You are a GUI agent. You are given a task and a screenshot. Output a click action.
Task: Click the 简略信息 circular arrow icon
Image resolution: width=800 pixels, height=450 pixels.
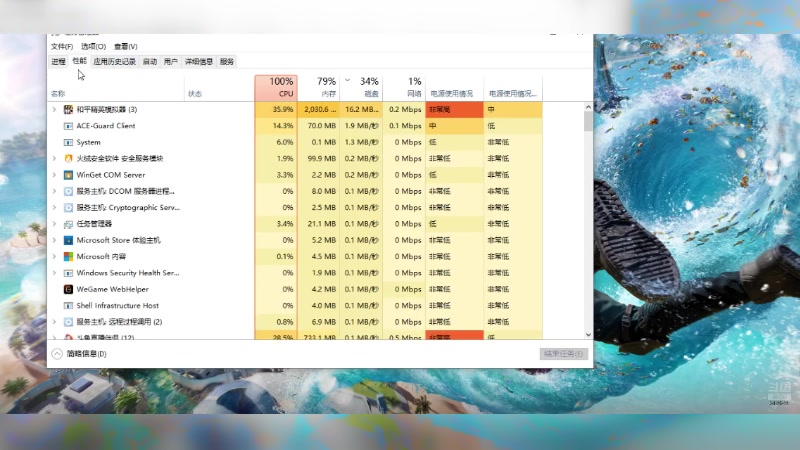(x=57, y=354)
